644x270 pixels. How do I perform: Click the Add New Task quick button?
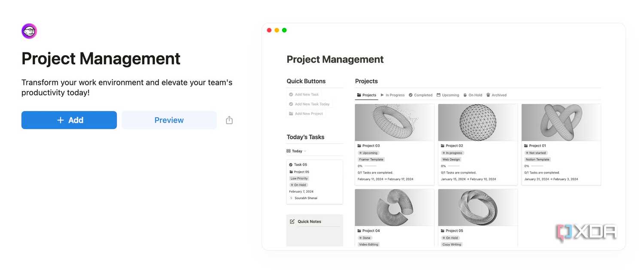[x=304, y=94]
